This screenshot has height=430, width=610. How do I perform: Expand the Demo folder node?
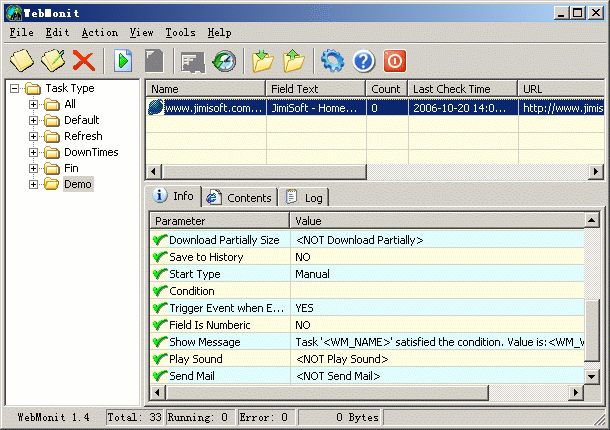coord(33,184)
